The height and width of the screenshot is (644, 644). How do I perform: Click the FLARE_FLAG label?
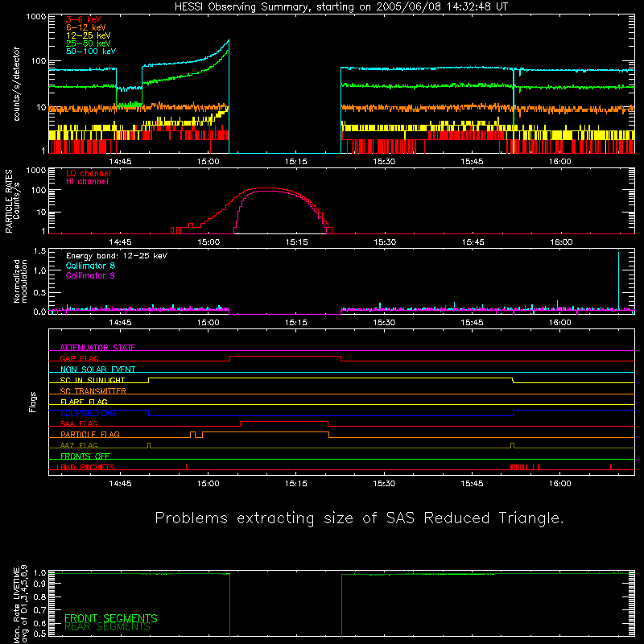pos(84,402)
